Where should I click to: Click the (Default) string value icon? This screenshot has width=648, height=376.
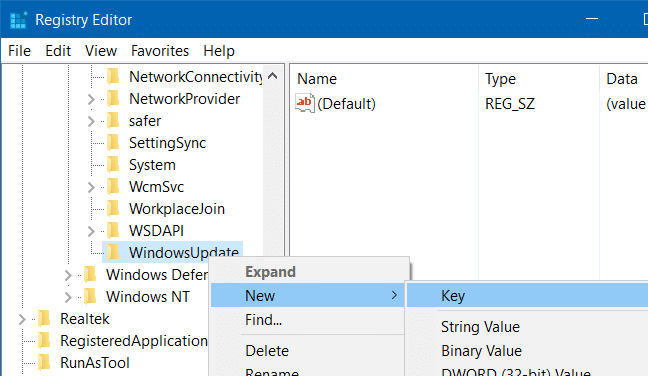coord(305,103)
